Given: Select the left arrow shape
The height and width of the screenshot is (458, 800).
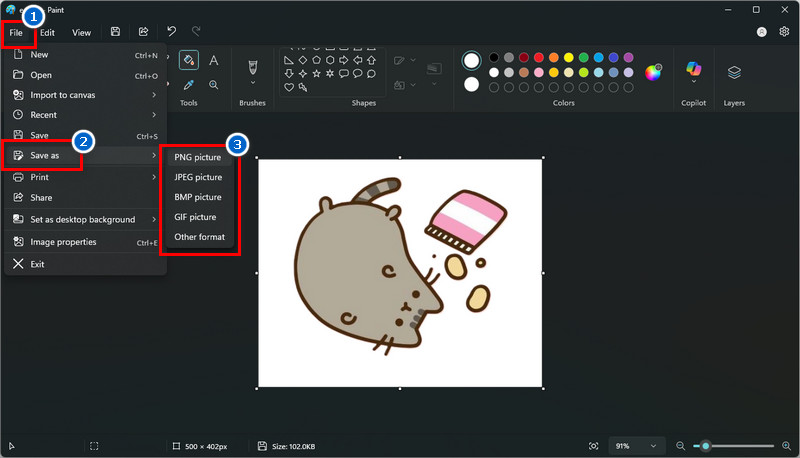Looking at the screenshot, I should 358,60.
